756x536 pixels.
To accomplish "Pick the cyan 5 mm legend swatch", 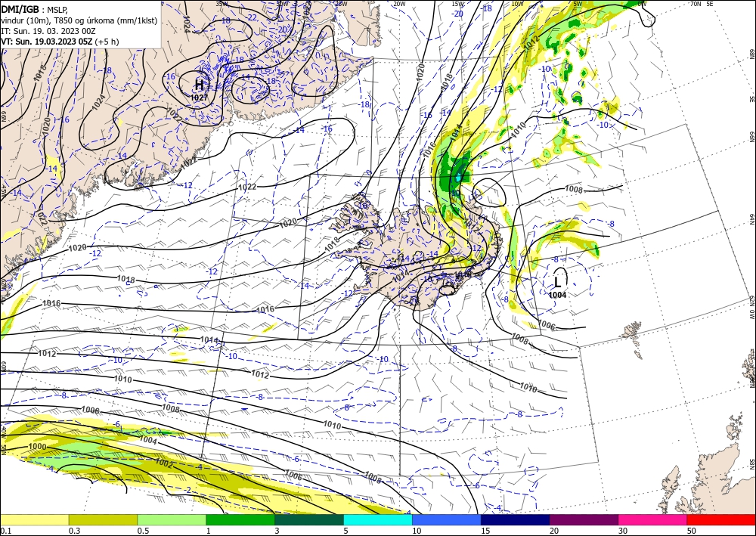I will click(378, 519).
